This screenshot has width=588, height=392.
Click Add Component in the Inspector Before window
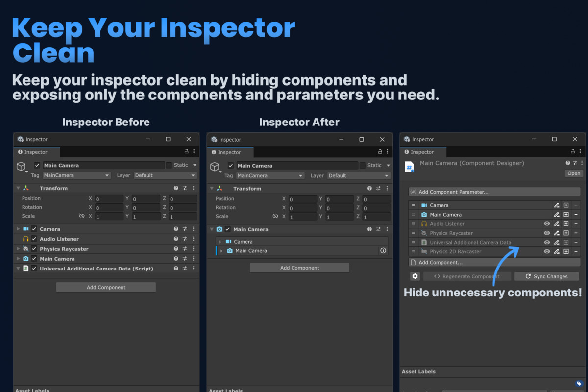(x=106, y=287)
